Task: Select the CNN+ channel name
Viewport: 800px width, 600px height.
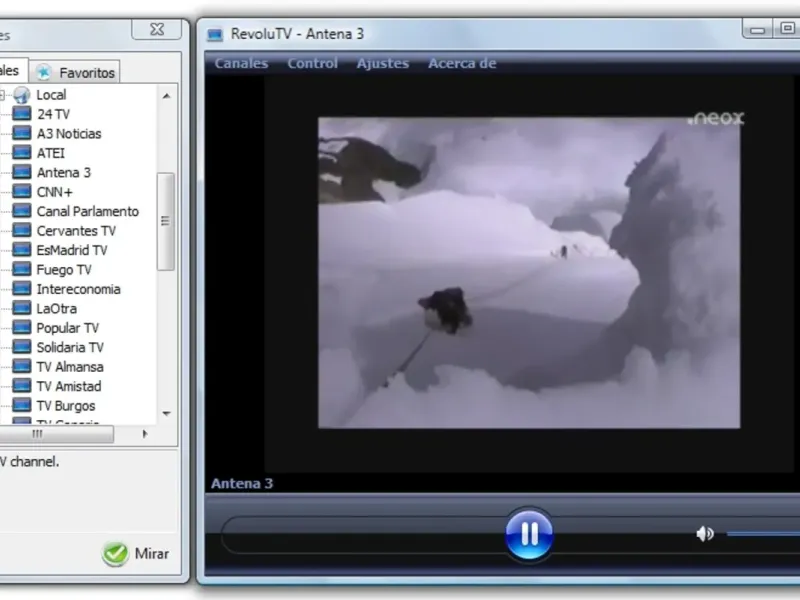Action: tap(55, 192)
